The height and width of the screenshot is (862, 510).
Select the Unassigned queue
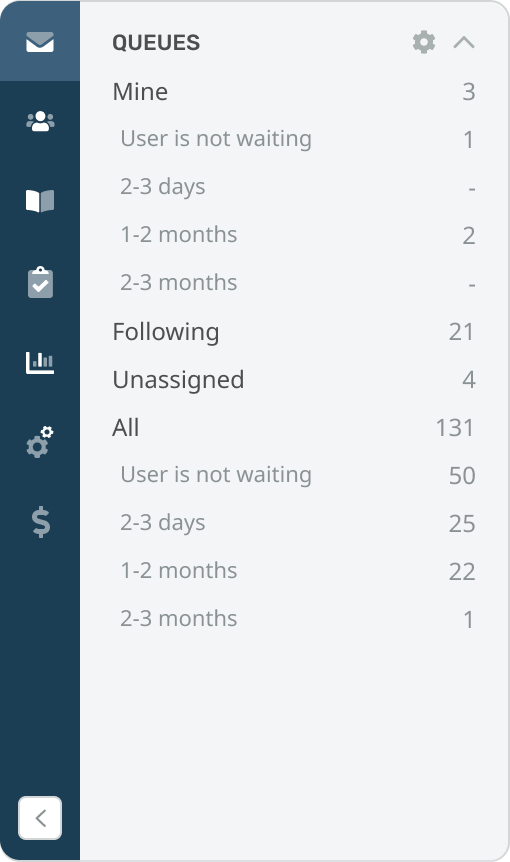pos(293,379)
